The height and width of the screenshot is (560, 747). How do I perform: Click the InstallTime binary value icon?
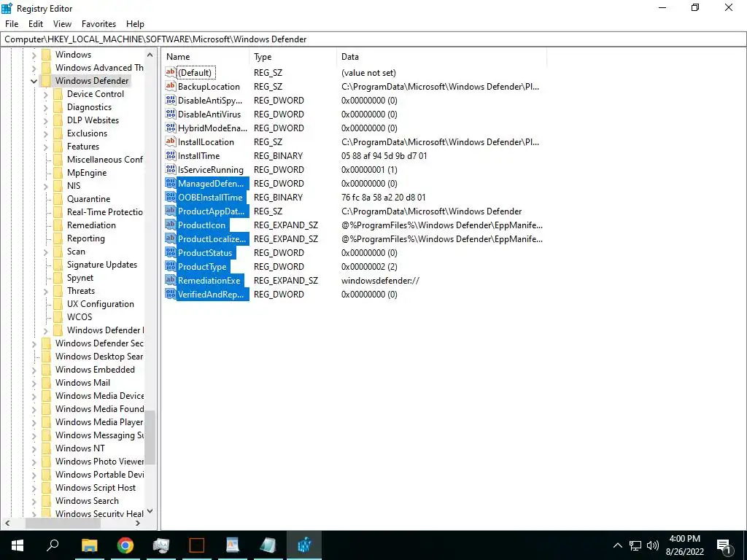(x=171, y=155)
